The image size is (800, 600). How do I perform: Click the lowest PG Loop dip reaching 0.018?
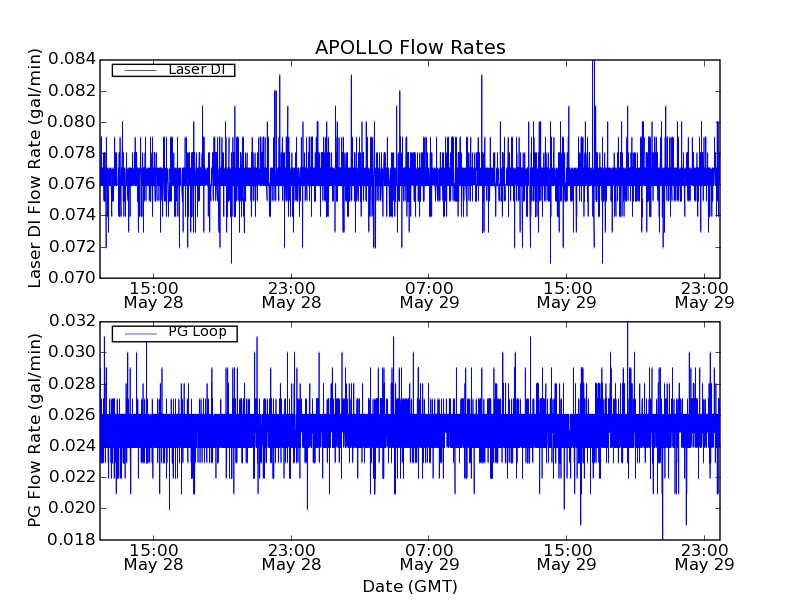[x=662, y=537]
